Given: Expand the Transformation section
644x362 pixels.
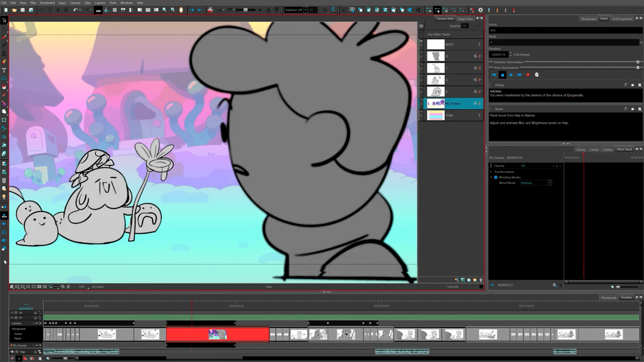Looking at the screenshot, I should (x=491, y=172).
